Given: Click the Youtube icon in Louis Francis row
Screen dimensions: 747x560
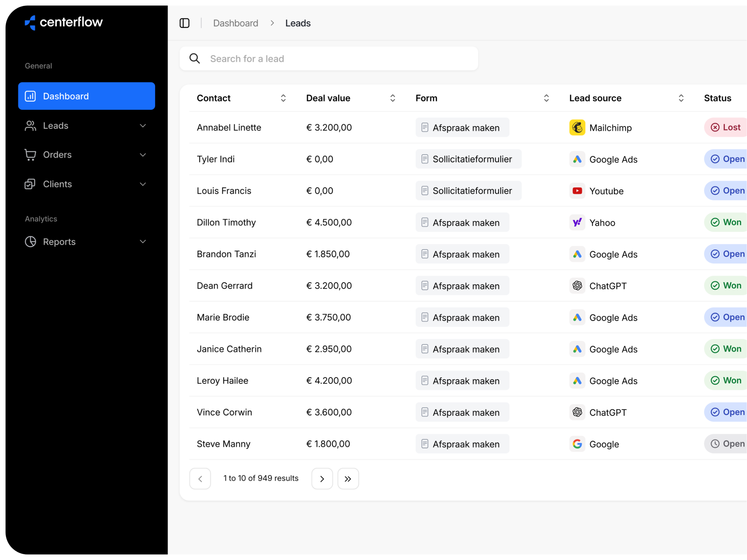Looking at the screenshot, I should 577,191.
